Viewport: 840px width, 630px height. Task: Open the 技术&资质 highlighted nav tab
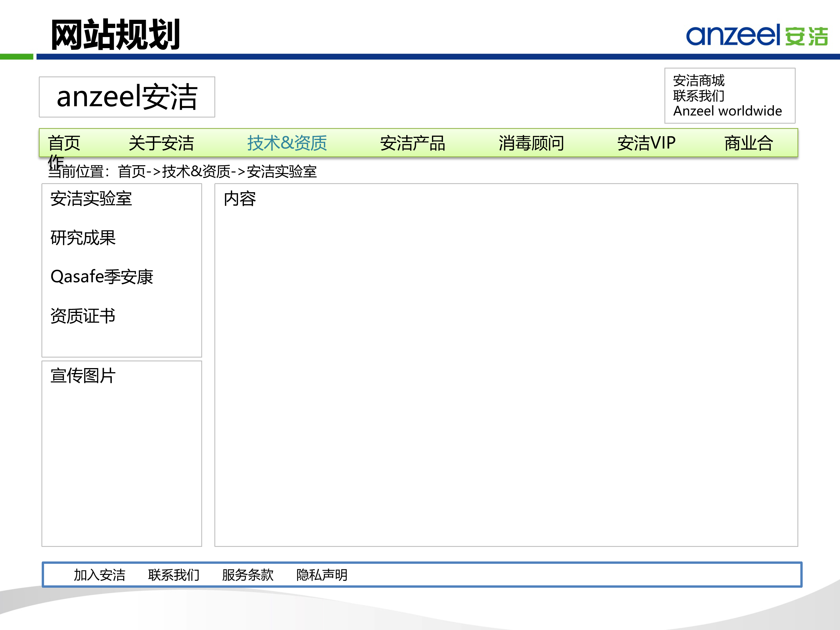tap(288, 143)
